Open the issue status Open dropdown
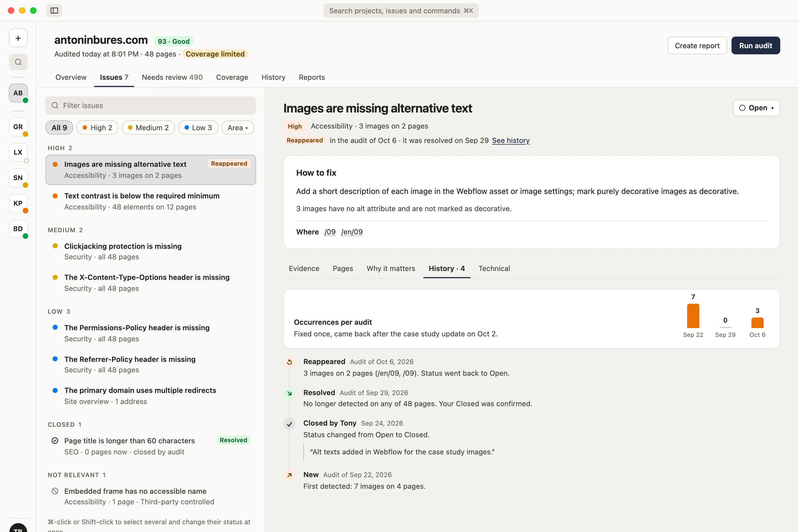Image resolution: width=798 pixels, height=532 pixels. (x=756, y=108)
